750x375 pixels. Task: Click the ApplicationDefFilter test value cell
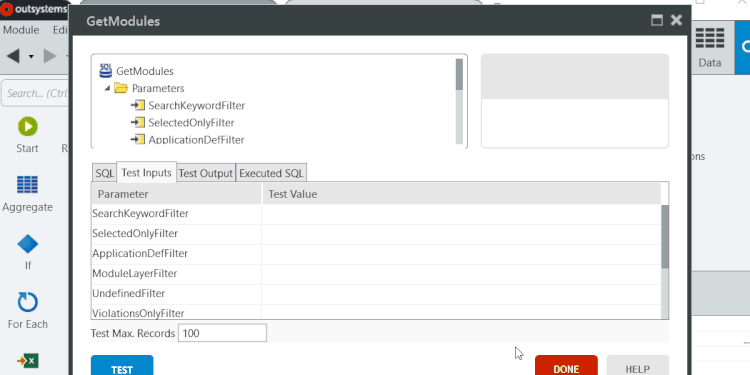(461, 254)
